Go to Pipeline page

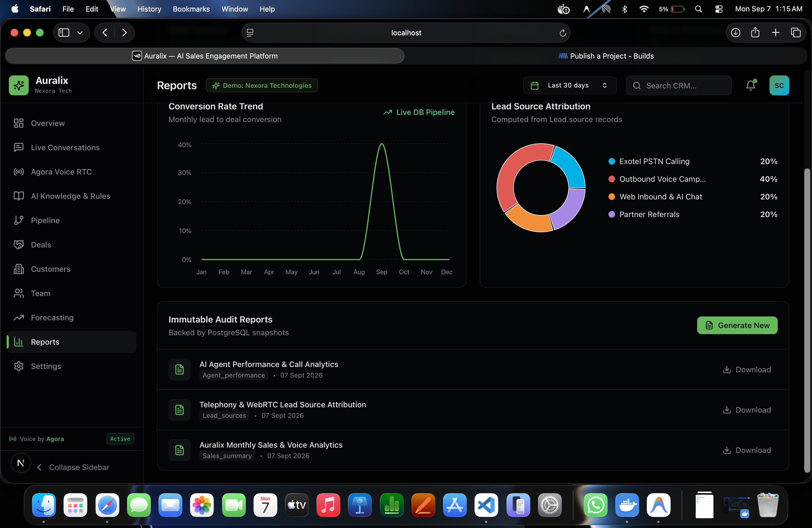tap(71, 220)
